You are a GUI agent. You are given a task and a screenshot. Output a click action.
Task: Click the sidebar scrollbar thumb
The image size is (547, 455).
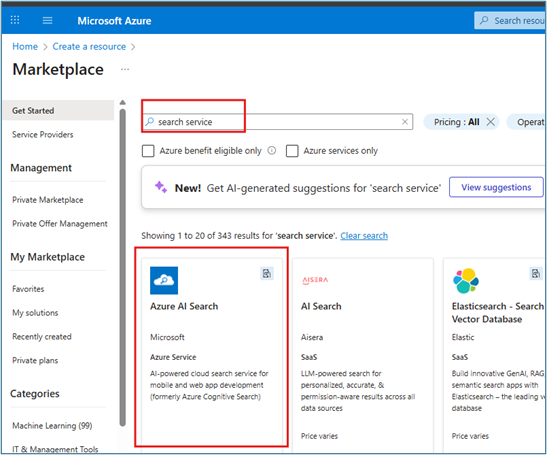122,268
